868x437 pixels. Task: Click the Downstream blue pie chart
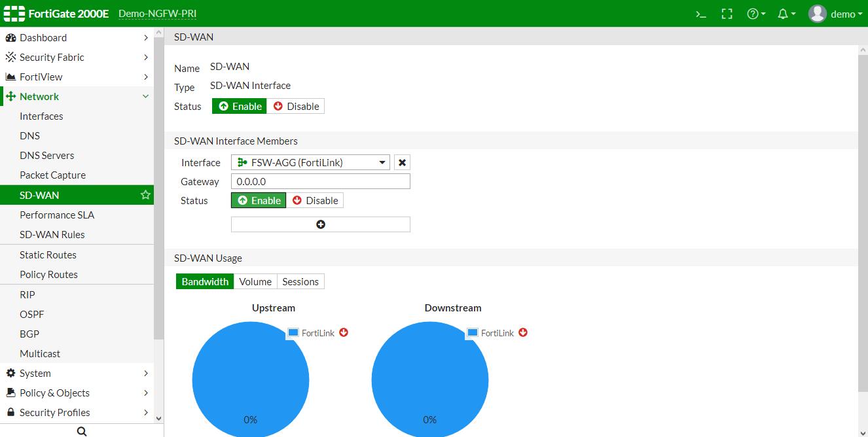[x=430, y=379]
